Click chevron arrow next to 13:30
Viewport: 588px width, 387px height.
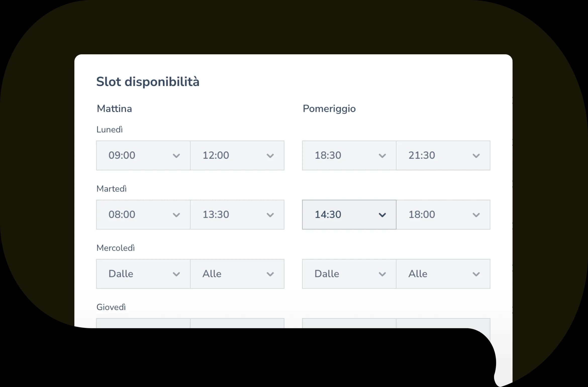[x=270, y=215]
